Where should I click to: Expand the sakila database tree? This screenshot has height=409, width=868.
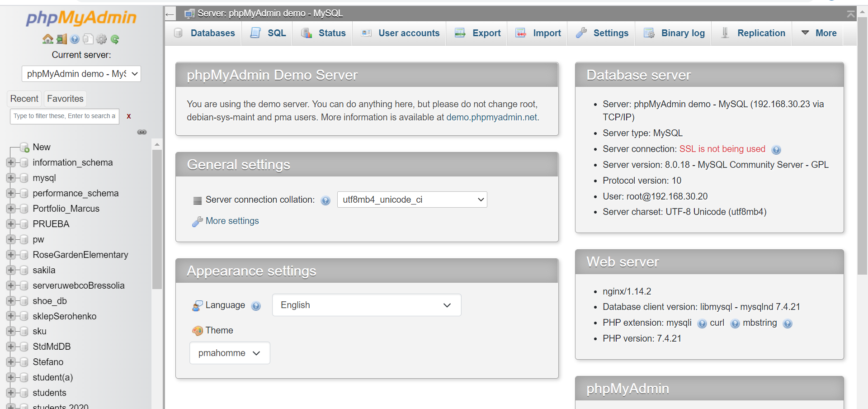click(11, 270)
